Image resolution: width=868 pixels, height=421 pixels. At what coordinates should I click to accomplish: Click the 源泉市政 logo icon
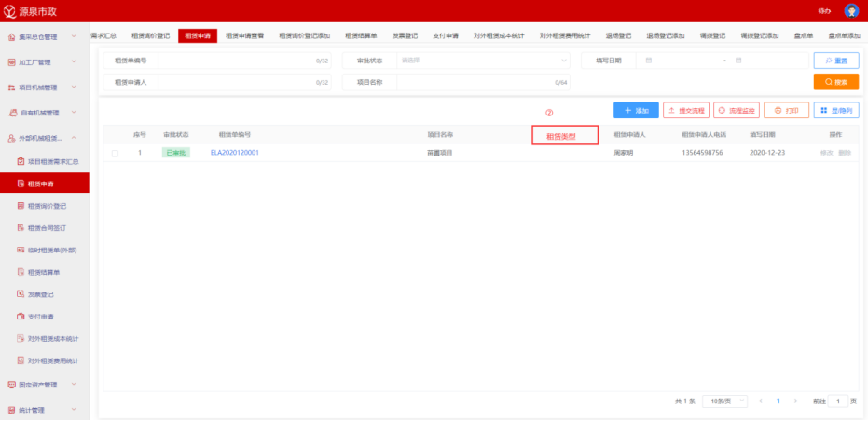(10, 11)
